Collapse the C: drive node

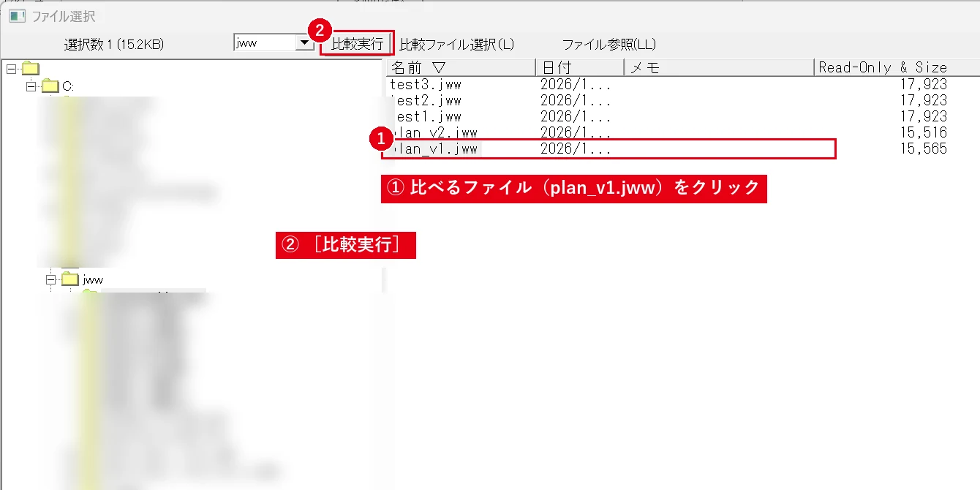(31, 86)
